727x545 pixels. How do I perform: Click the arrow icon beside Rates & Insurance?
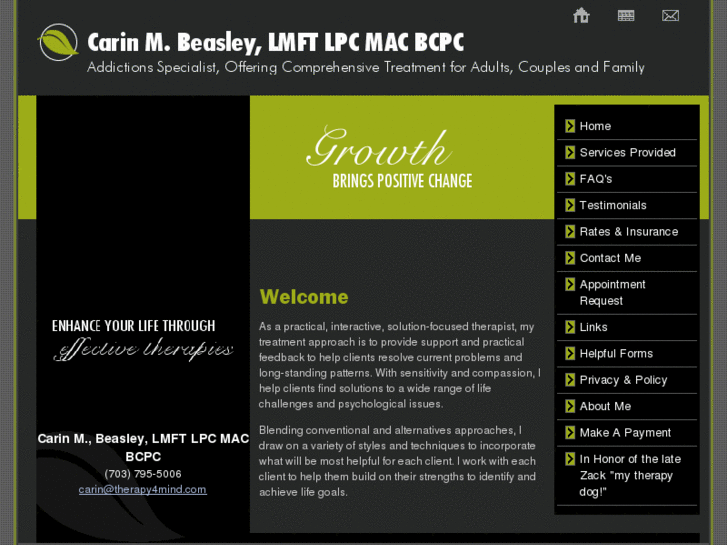tap(570, 231)
